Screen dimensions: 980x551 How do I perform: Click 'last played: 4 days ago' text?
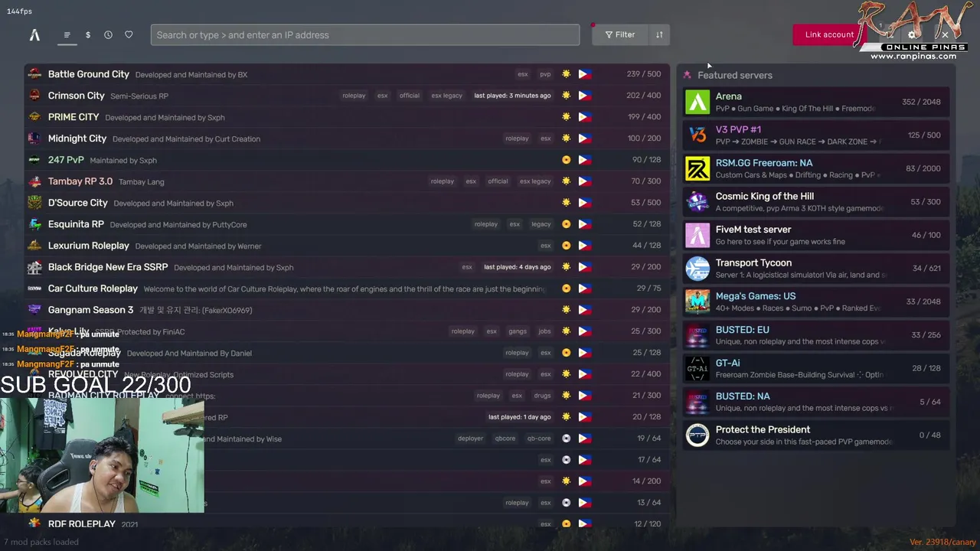517,267
